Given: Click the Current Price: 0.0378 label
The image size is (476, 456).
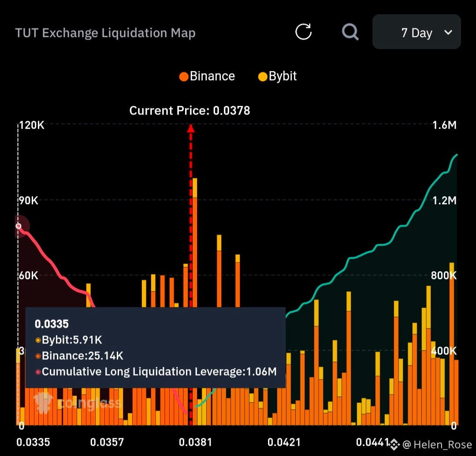Looking at the screenshot, I should pos(190,111).
